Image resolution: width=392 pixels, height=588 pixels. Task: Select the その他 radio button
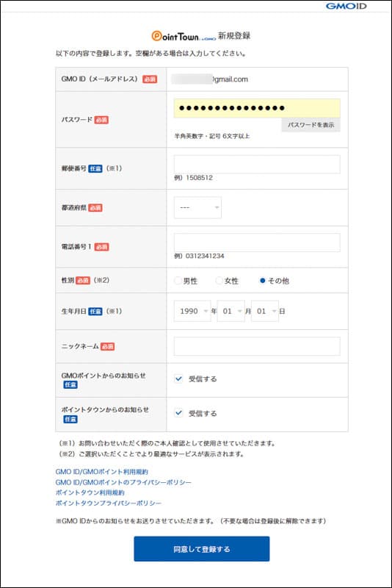pyautogui.click(x=263, y=281)
